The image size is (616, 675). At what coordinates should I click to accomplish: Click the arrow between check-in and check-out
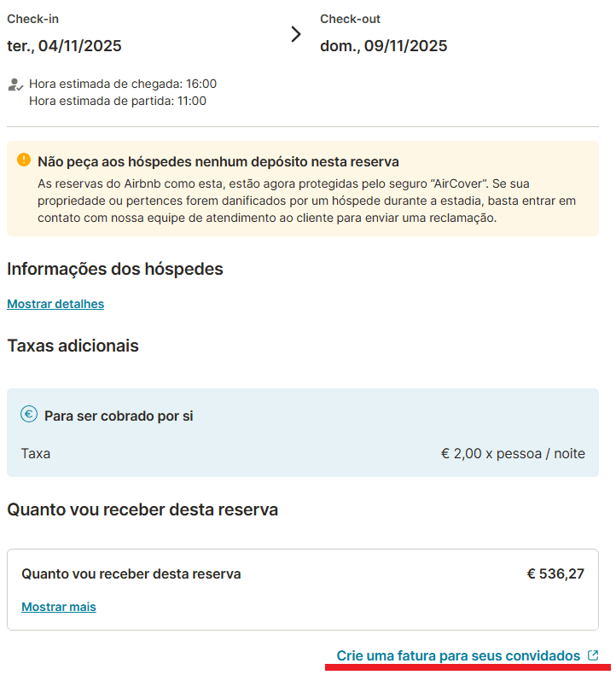click(296, 34)
